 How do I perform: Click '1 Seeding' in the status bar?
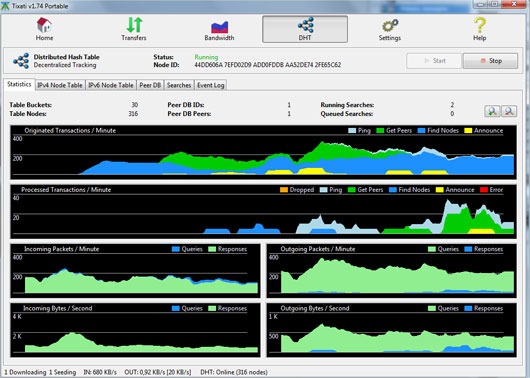[x=63, y=372]
